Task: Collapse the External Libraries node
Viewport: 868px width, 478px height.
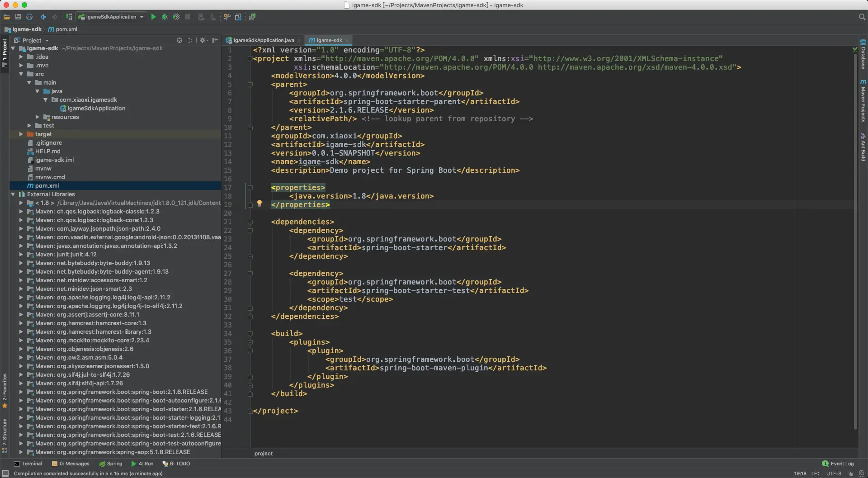Action: coord(13,194)
